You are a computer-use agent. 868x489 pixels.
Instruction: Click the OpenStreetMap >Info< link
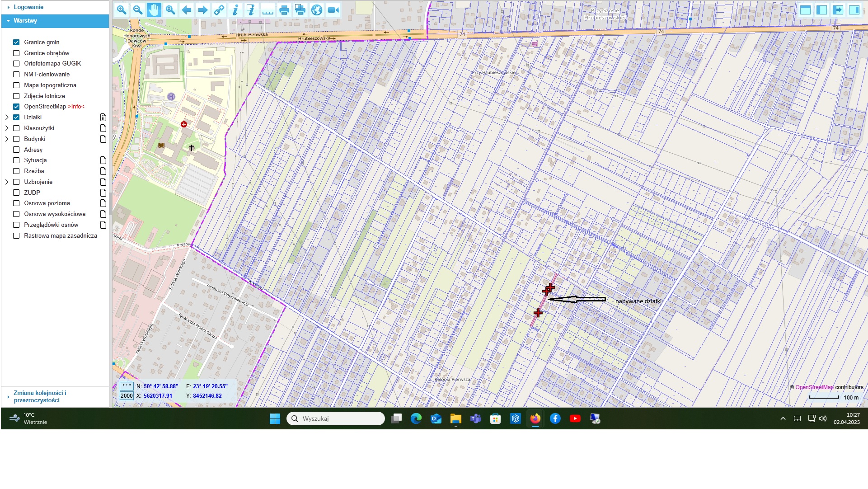[76, 107]
